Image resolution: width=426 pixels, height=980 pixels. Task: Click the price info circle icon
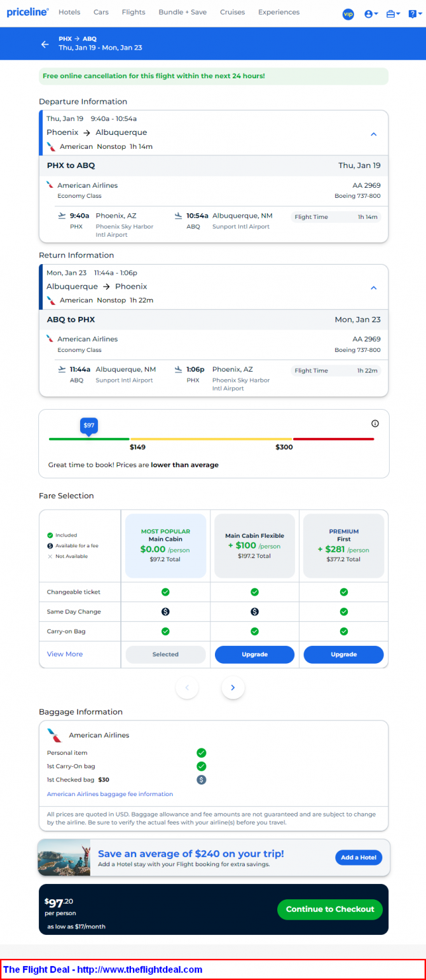pyautogui.click(x=374, y=424)
